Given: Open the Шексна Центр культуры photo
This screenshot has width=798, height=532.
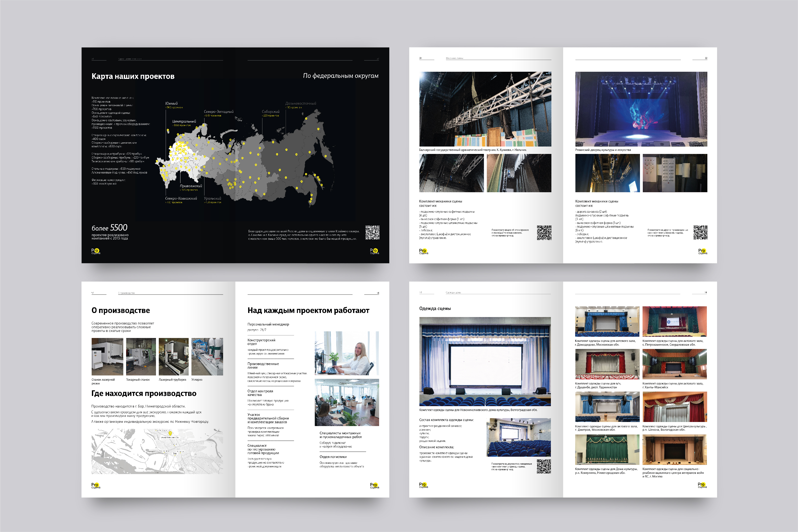Looking at the screenshot, I should (674, 407).
